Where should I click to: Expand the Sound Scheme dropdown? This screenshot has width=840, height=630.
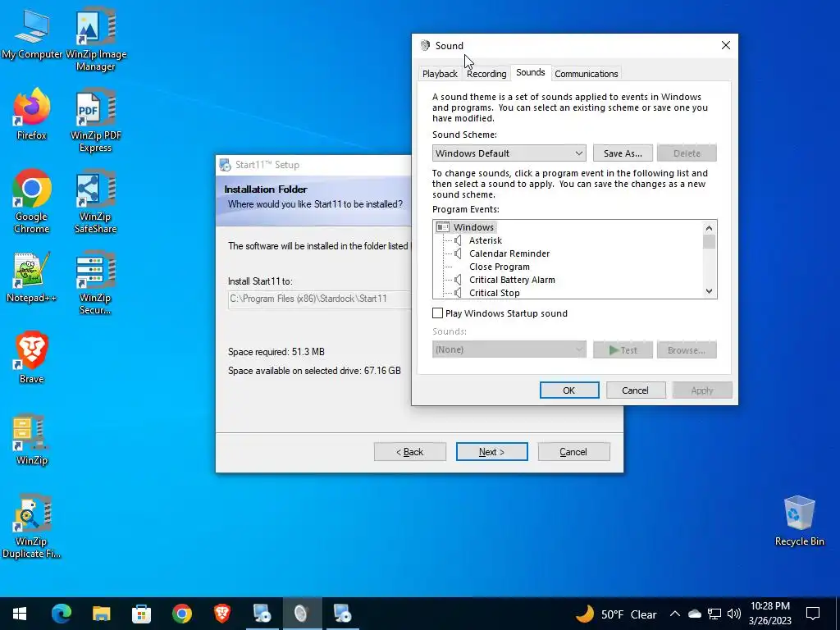509,153
